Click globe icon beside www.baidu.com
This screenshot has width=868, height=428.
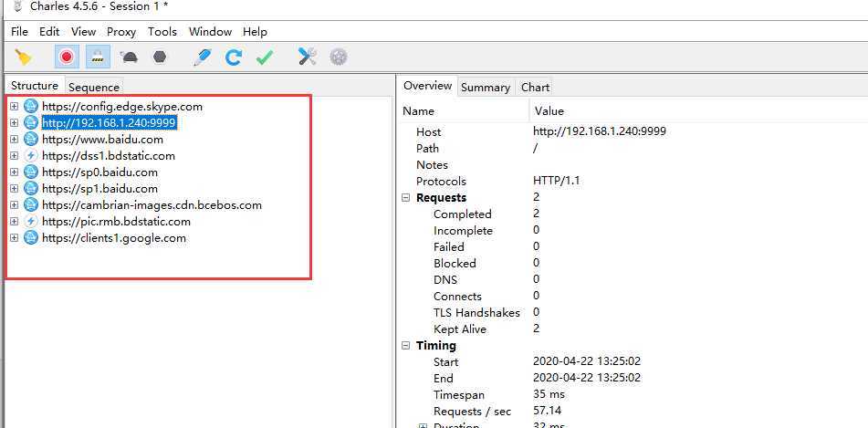tap(31, 139)
